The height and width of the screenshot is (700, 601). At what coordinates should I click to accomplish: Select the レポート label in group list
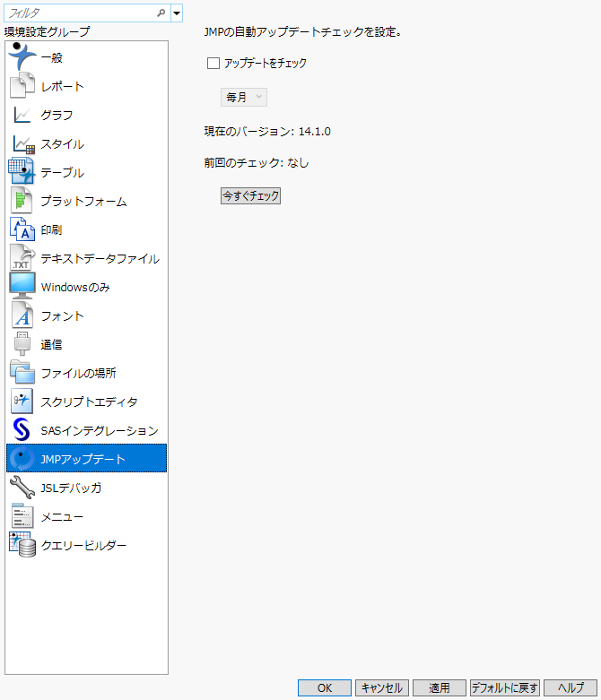(62, 86)
